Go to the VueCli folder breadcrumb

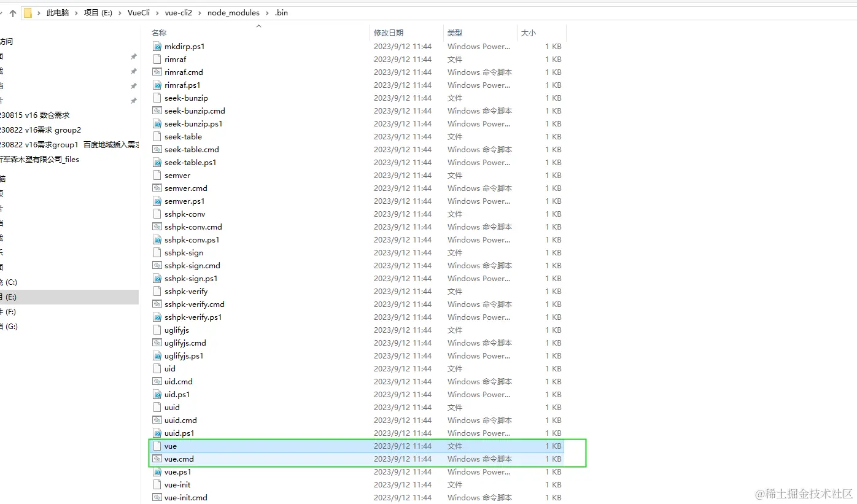pos(139,13)
